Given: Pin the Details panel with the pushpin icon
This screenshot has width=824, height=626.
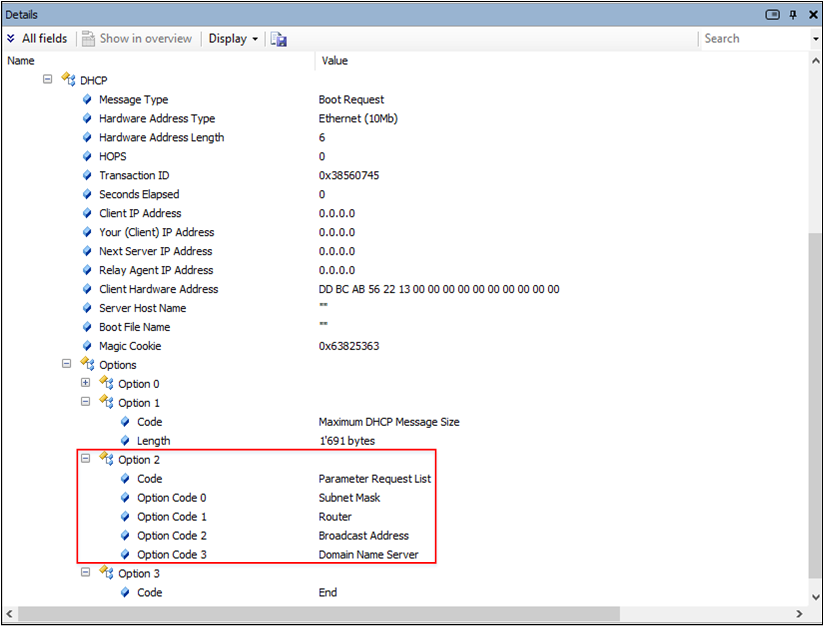Looking at the screenshot, I should (x=793, y=14).
